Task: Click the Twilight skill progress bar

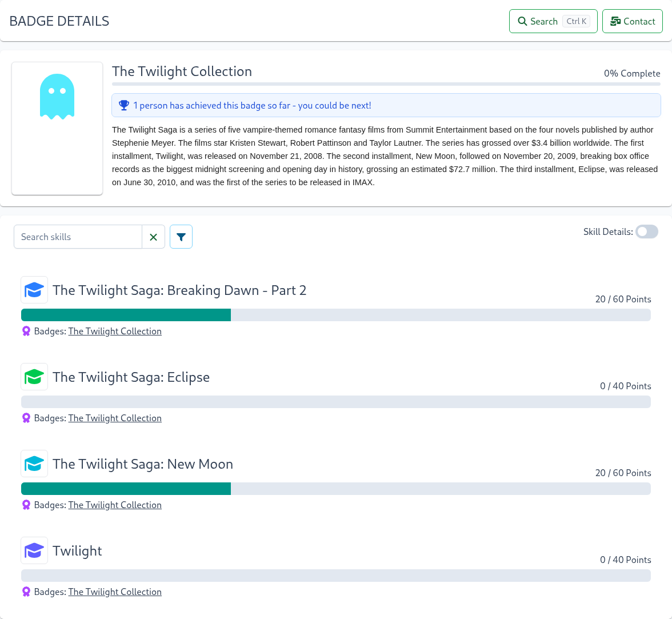Action: [335, 575]
